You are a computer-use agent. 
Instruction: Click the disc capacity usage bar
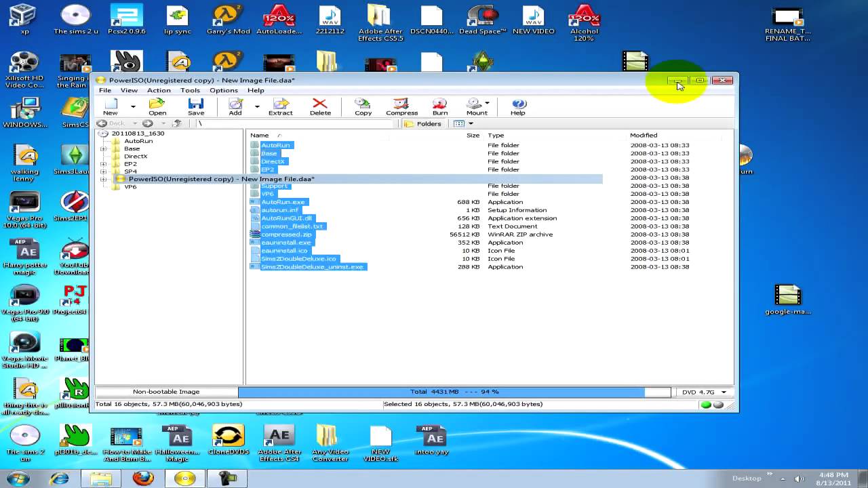(x=454, y=392)
